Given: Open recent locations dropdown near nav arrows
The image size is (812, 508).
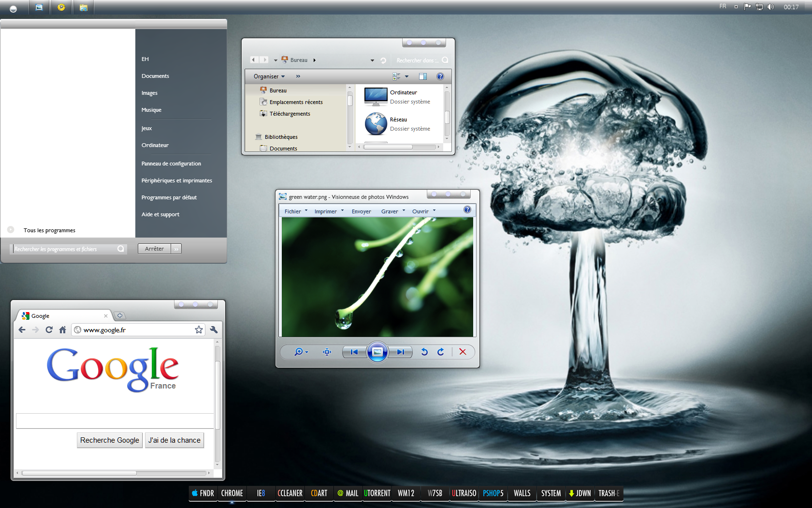Looking at the screenshot, I should pos(275,60).
